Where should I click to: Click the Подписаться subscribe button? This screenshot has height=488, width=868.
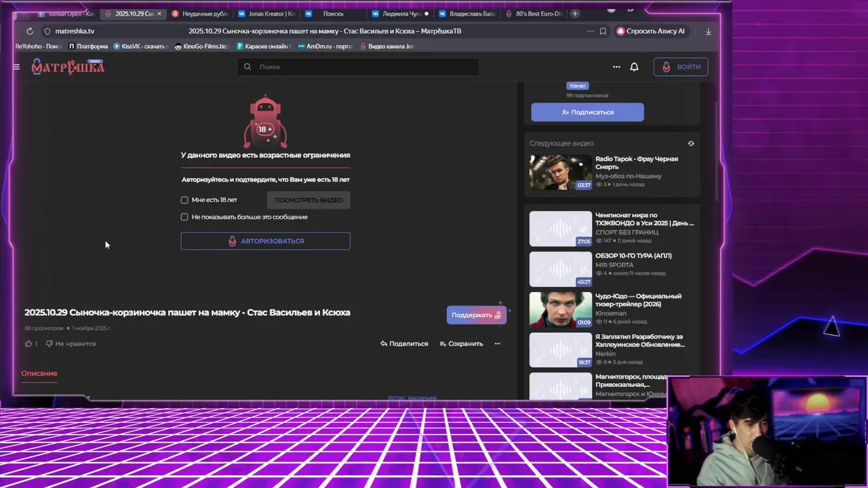click(x=587, y=113)
